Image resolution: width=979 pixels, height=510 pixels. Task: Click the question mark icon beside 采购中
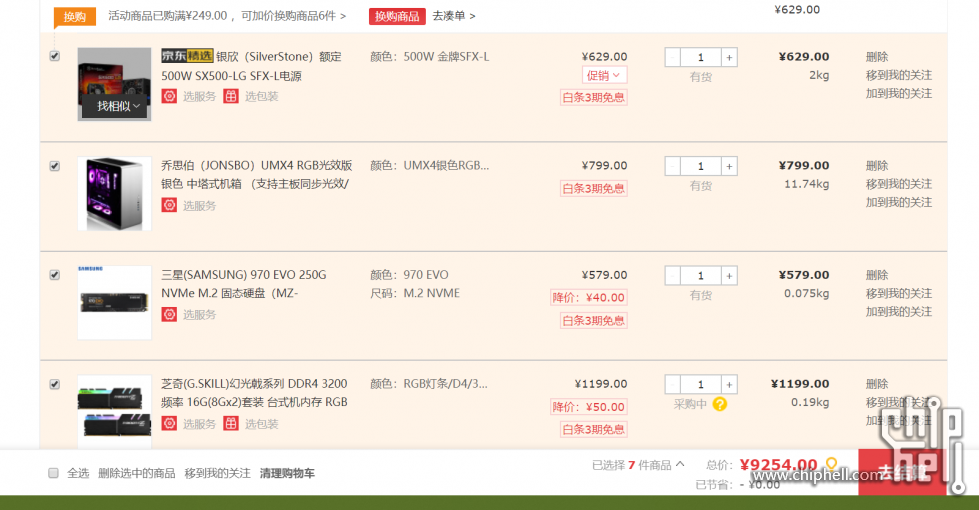click(720, 405)
